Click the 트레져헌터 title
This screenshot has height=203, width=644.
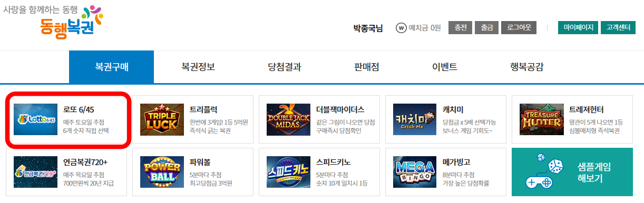pyautogui.click(x=587, y=109)
